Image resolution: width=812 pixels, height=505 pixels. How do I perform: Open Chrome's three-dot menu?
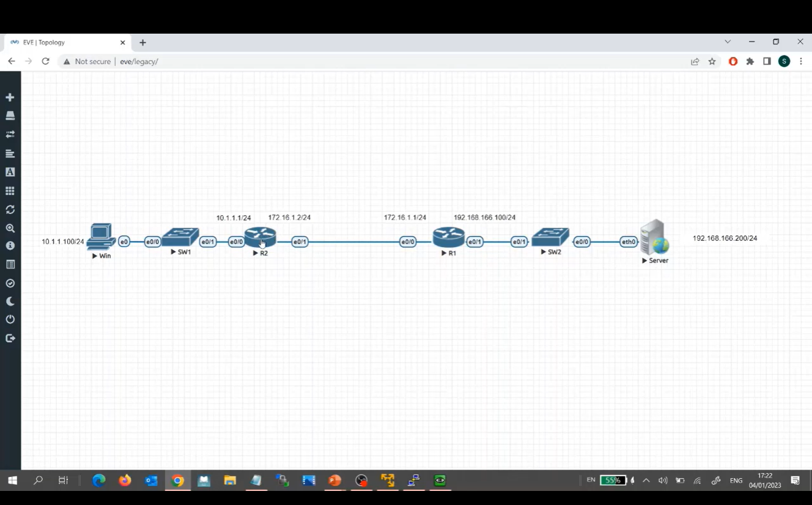tap(801, 61)
